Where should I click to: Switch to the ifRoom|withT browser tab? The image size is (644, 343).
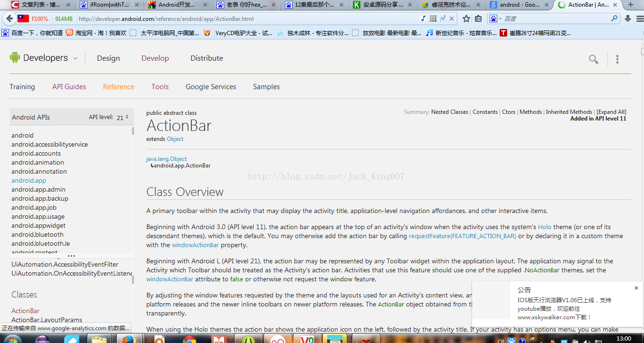(x=109, y=5)
